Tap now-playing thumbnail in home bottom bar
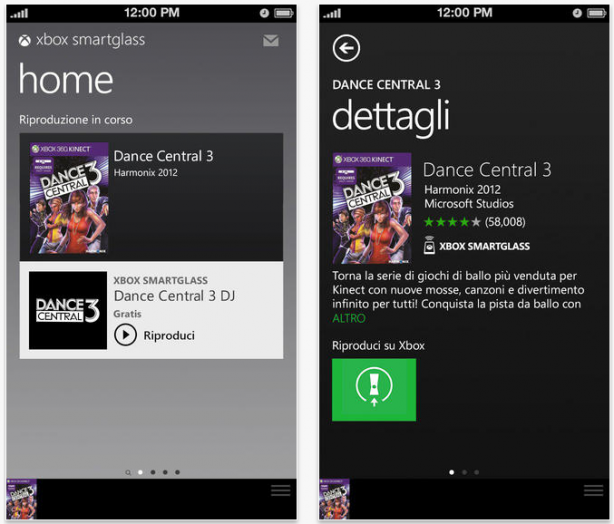Image resolution: width=614 pixels, height=524 pixels. [22, 499]
